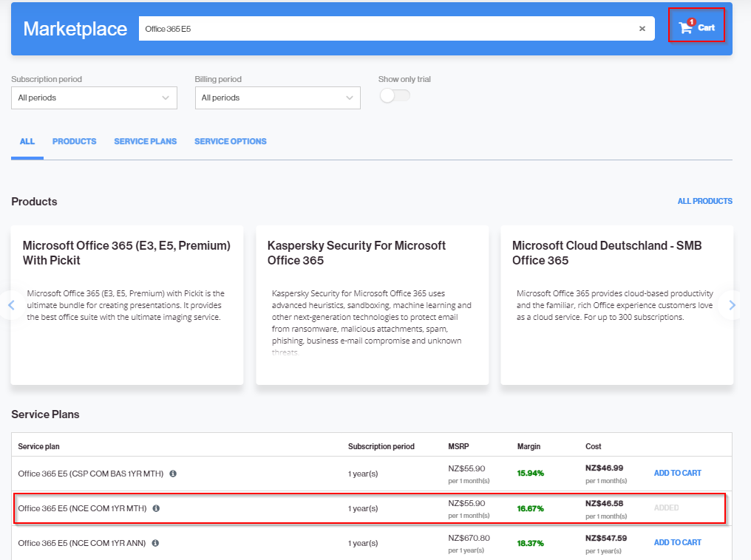Switch to the SERVICE PLANS tab
Image resolution: width=751 pixels, height=560 pixels.
(145, 141)
